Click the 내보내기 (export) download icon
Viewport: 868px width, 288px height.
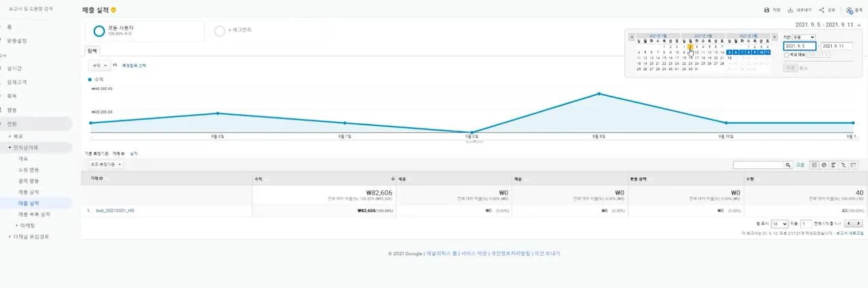pyautogui.click(x=790, y=10)
